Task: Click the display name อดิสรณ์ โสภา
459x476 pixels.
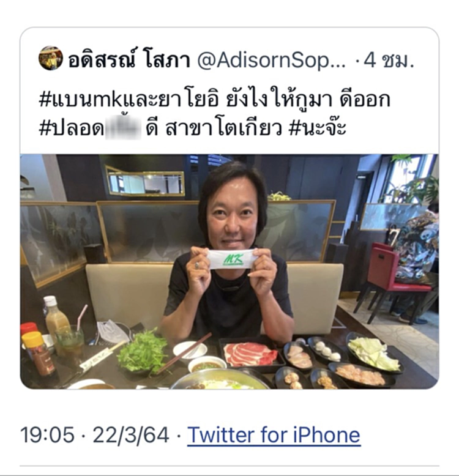Action: pyautogui.click(x=129, y=59)
